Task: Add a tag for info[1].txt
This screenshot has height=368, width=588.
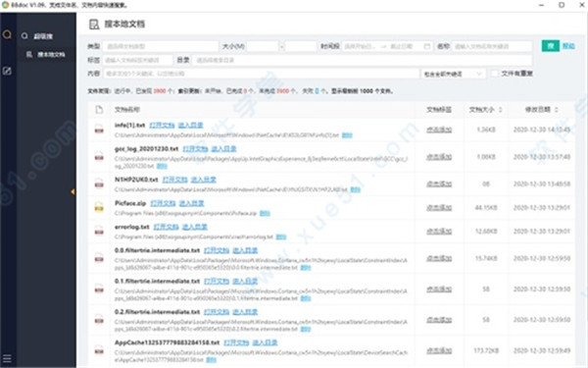Action: [439, 130]
